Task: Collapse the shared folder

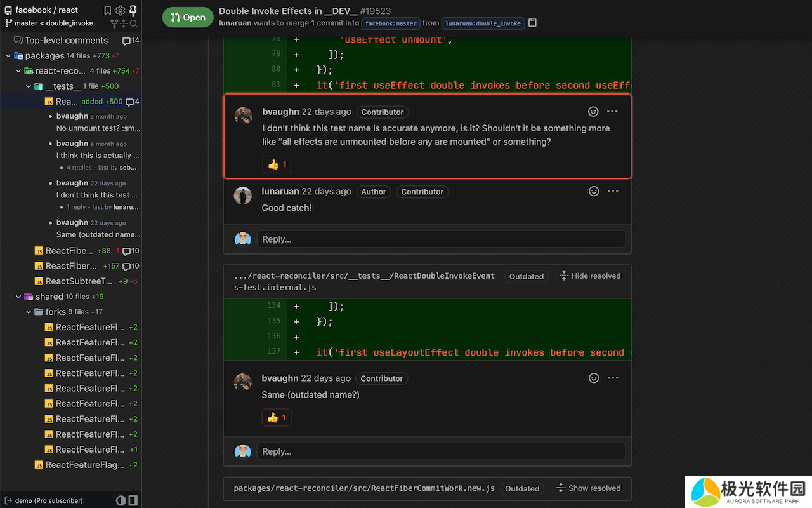Action: coord(18,297)
